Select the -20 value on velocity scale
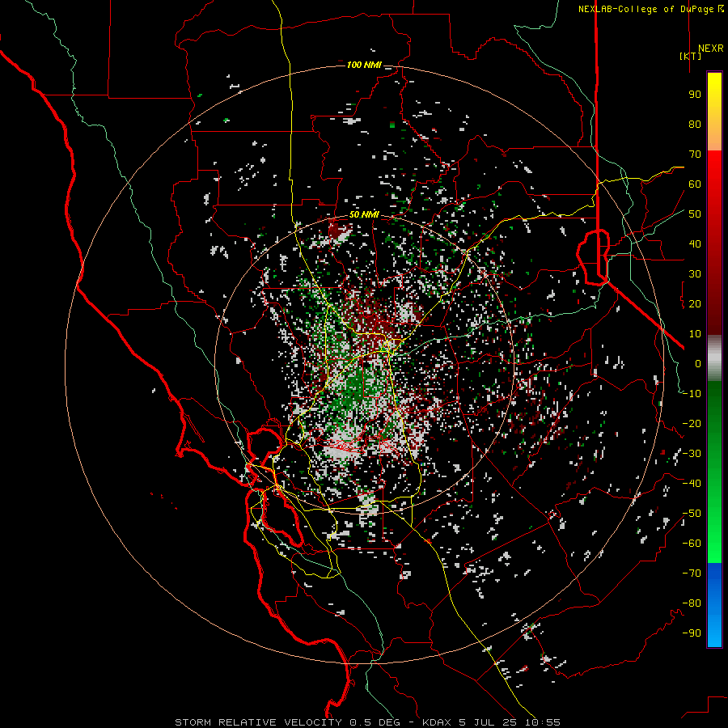Image resolution: width=728 pixels, height=728 pixels. [x=692, y=423]
